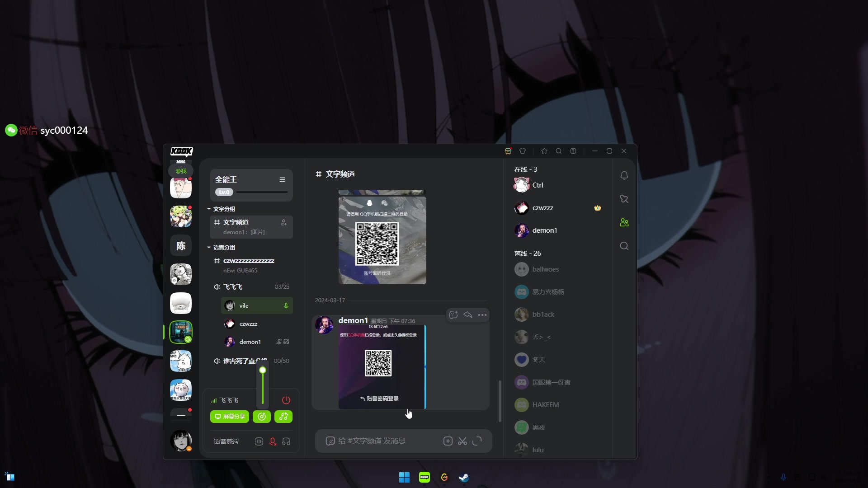This screenshot has width=868, height=488.
Task: Toggle the headphones deafen icon
Action: point(286,441)
